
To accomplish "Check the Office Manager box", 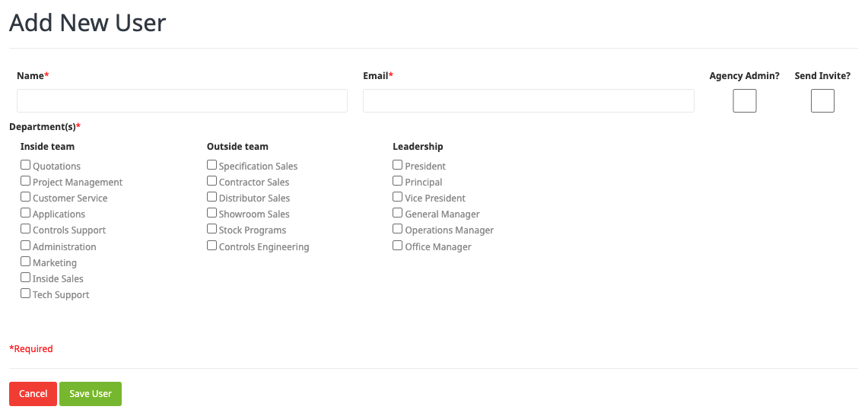I will point(397,245).
